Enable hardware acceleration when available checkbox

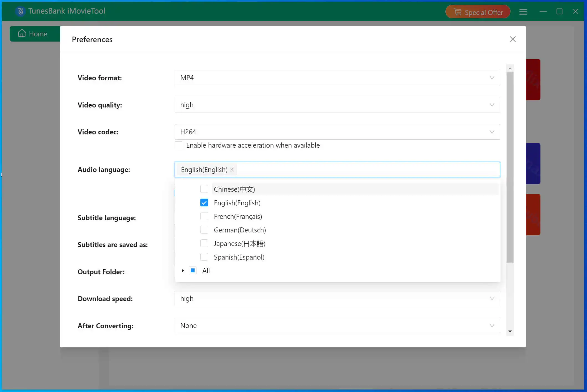point(178,145)
